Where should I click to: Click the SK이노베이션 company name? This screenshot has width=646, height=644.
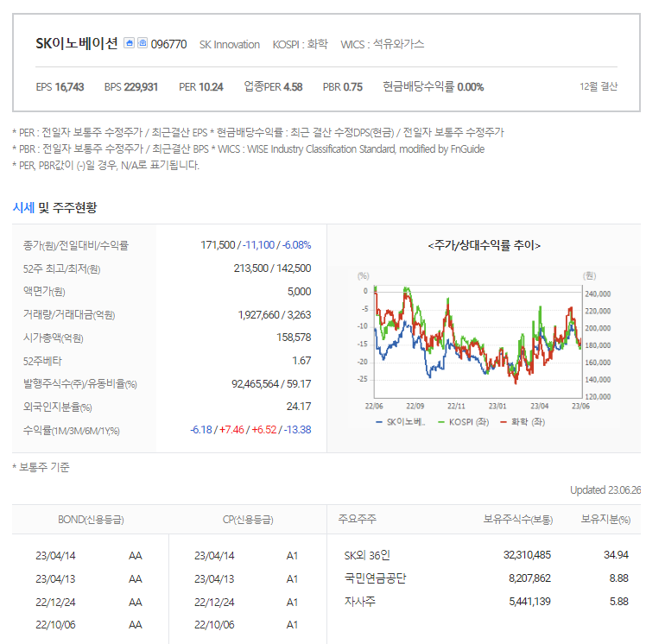coord(77,43)
